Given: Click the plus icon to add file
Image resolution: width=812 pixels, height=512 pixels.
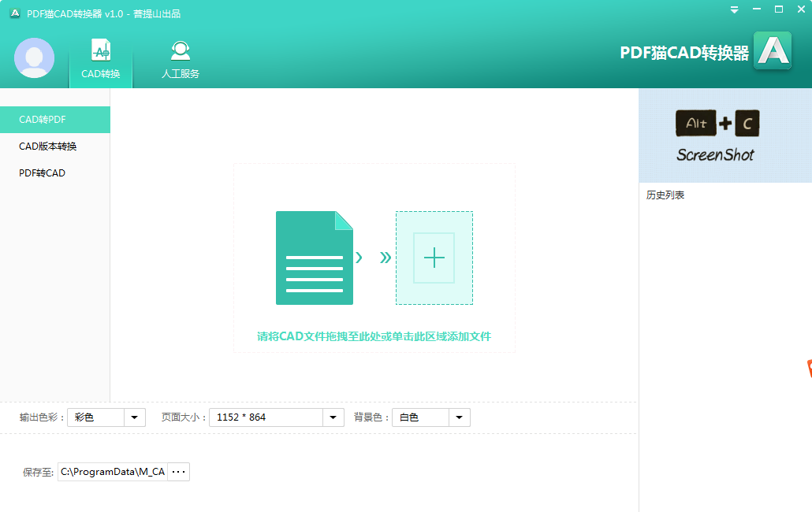Looking at the screenshot, I should [434, 258].
